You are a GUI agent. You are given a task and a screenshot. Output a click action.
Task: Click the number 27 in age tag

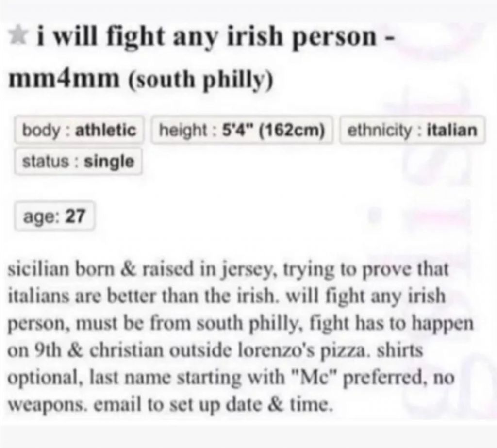tap(75, 216)
